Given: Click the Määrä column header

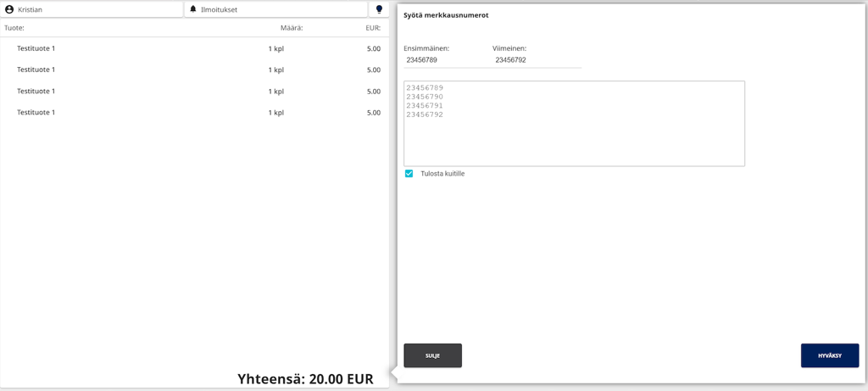Looking at the screenshot, I should point(291,28).
